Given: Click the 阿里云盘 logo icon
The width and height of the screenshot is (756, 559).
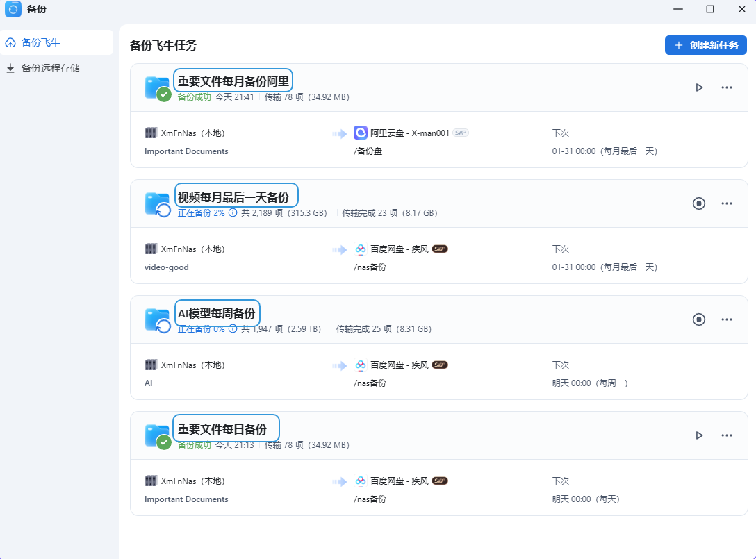Looking at the screenshot, I should pyautogui.click(x=361, y=133).
